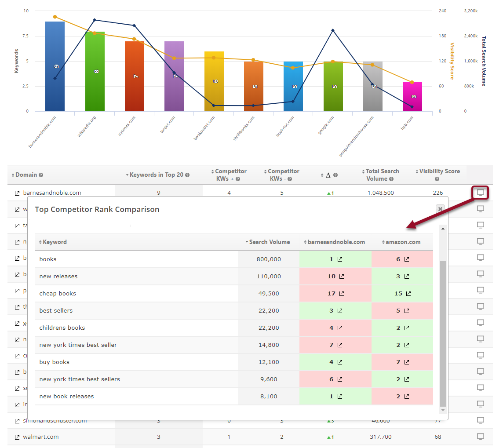The image size is (503, 448).
Task: Open amazon.com rank link for cheap books
Action: (408, 294)
